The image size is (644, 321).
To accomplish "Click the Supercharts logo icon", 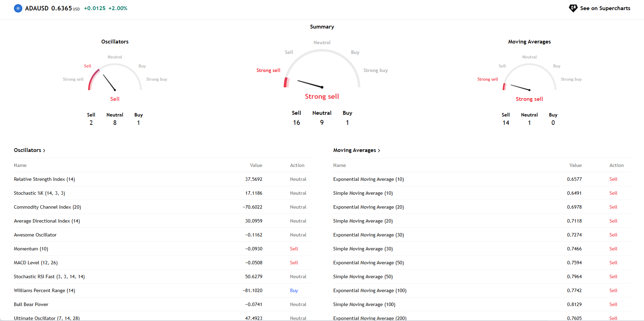I will click(573, 8).
